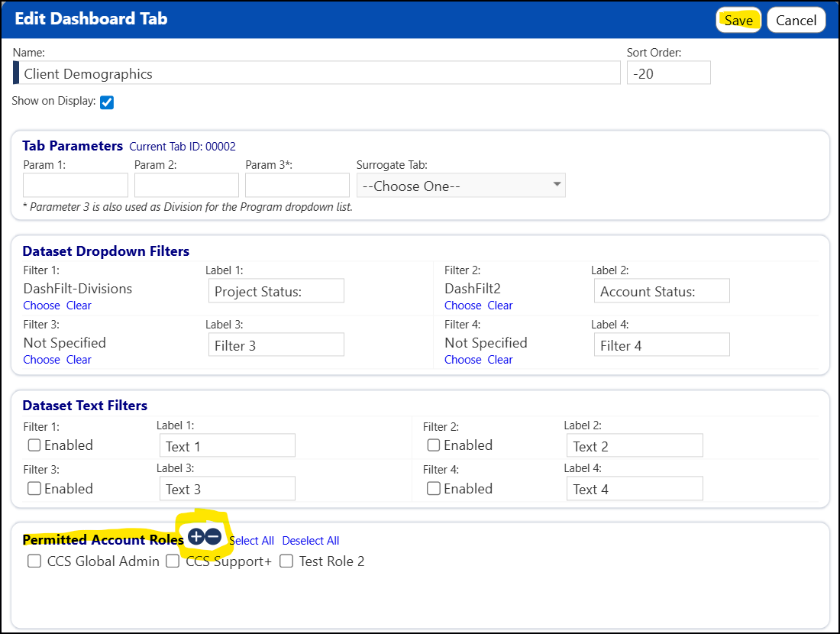Clear the DashFilt-Divisions Filter 1
This screenshot has height=634, width=840.
[79, 306]
